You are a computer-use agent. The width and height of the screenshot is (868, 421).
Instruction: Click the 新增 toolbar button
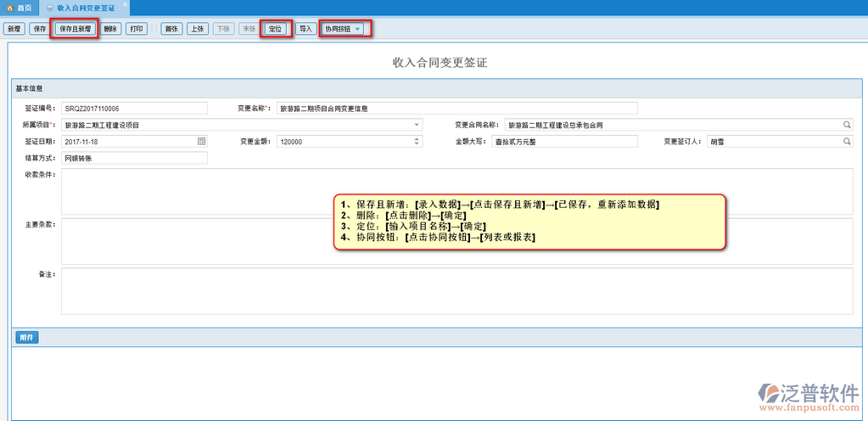click(14, 29)
